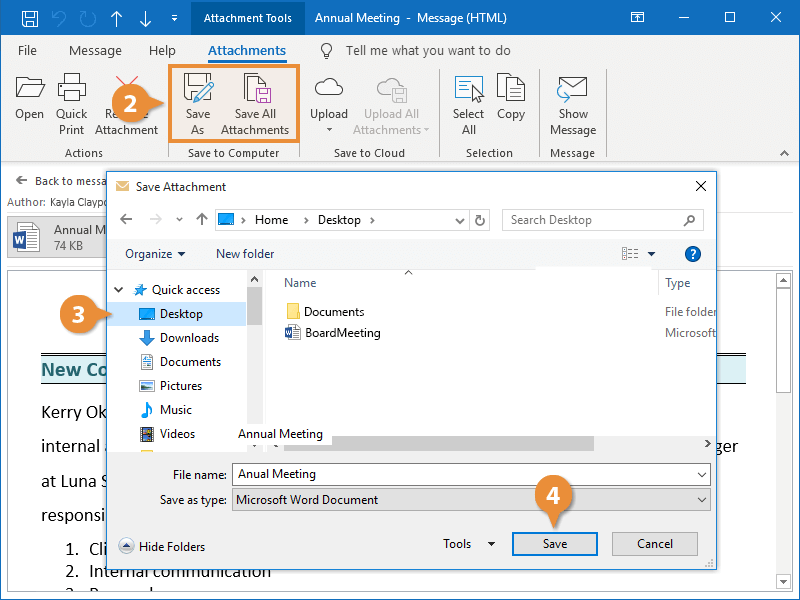This screenshot has height=600, width=800.
Task: Click the Cancel button
Action: tap(655, 544)
